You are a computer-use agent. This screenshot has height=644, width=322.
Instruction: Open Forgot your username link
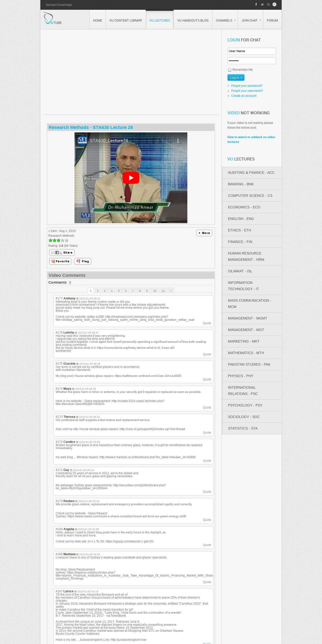click(x=247, y=91)
